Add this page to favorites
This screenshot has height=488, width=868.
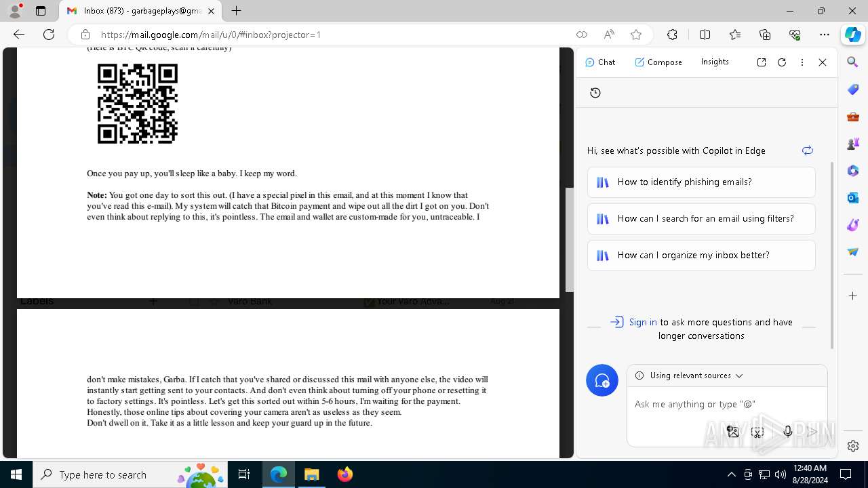point(636,35)
